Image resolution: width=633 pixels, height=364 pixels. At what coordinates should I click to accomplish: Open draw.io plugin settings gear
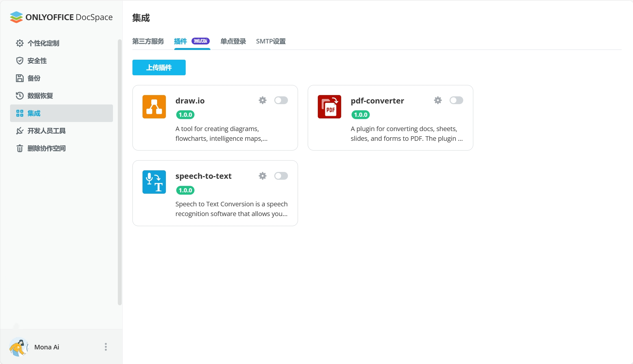pos(263,100)
